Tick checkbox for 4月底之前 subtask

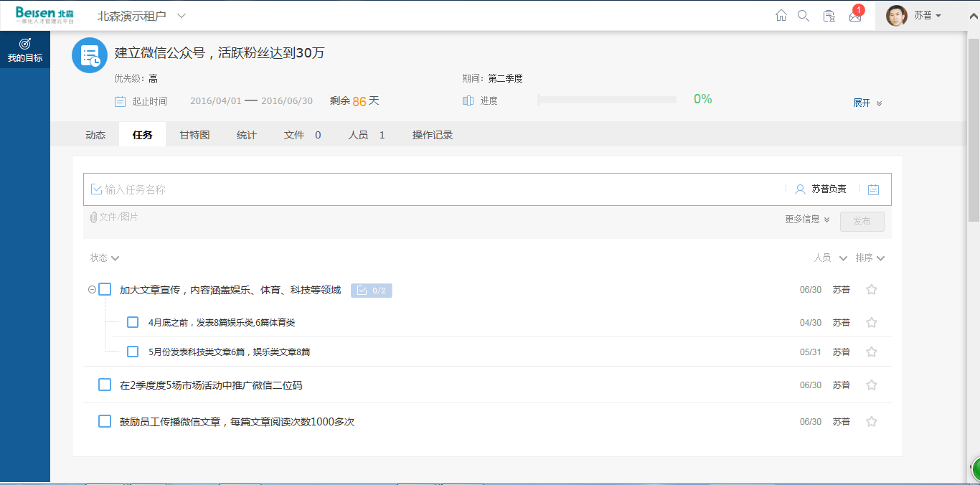[133, 323]
